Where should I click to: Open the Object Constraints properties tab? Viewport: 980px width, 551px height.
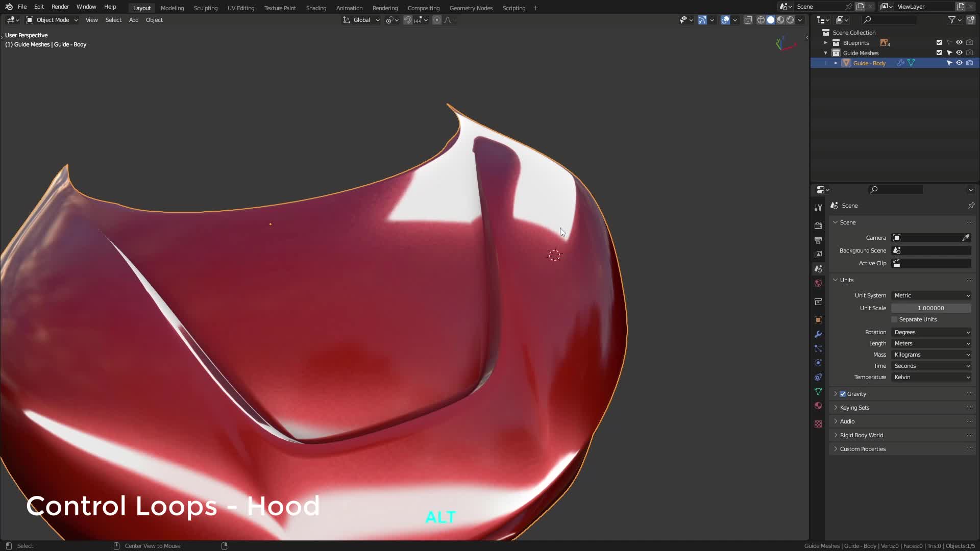point(818,377)
